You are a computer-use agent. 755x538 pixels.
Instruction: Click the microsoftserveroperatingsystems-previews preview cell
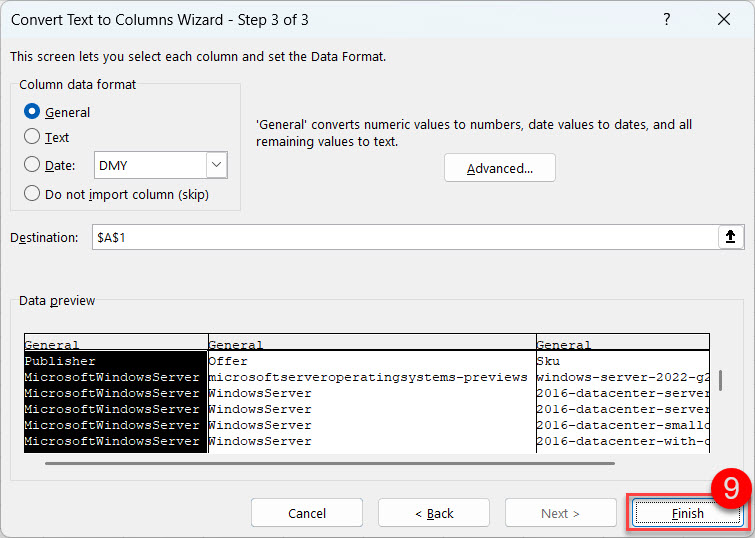tap(367, 377)
